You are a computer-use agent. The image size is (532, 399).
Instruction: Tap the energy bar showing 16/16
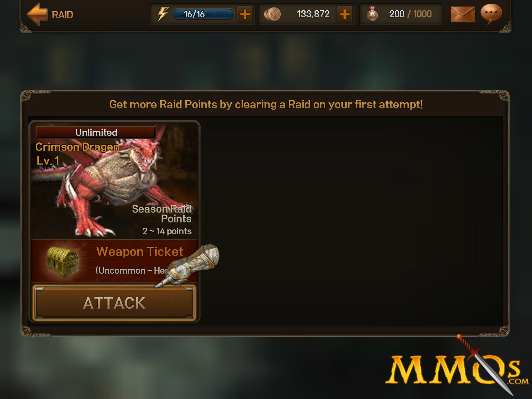click(203, 14)
